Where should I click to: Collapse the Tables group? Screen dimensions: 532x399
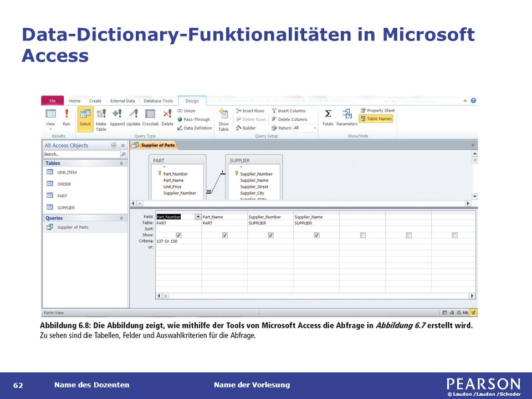[121, 163]
